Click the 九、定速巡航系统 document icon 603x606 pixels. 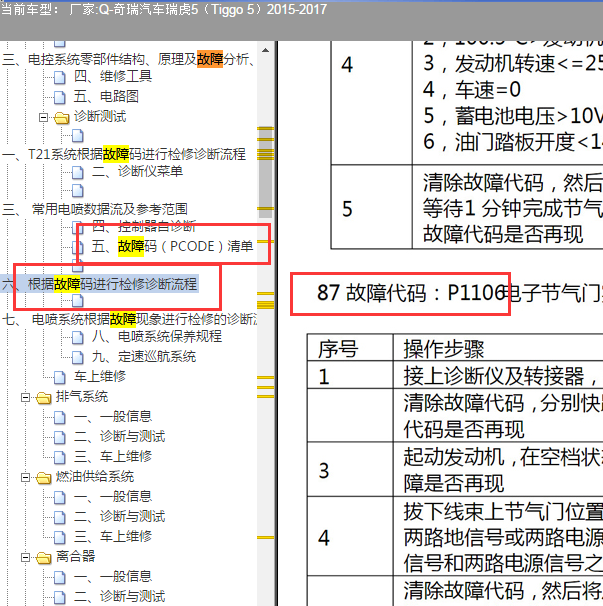coord(78,357)
